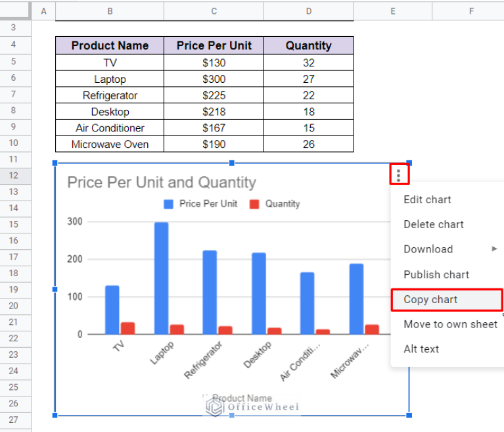This screenshot has height=432, width=504.
Task: Click the blue Laptop bar in chart
Action: tap(161, 278)
